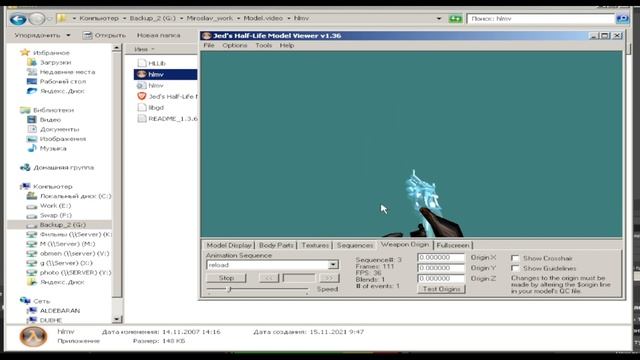
Task: Click the Stop animation button
Action: 226,278
